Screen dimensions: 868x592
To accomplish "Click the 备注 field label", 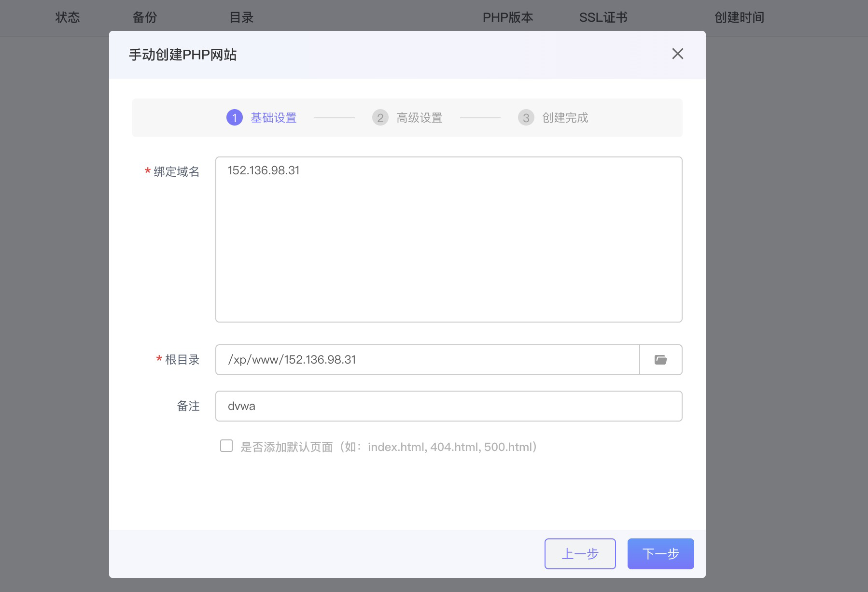I will coord(188,406).
